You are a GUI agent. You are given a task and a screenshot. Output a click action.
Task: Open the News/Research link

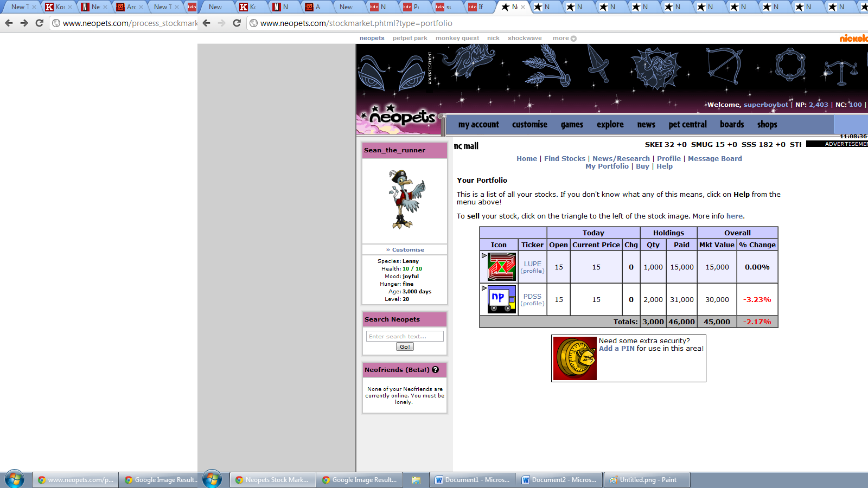[621, 159]
